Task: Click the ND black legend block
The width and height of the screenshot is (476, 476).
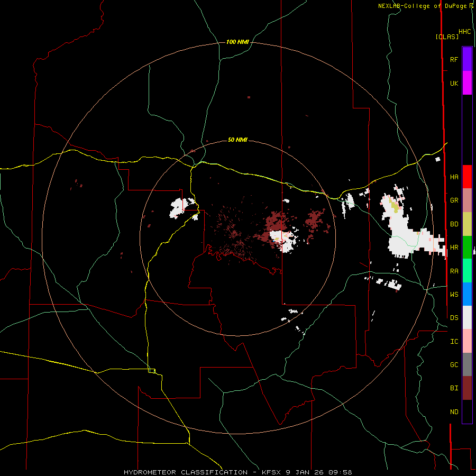Action: tap(467, 411)
